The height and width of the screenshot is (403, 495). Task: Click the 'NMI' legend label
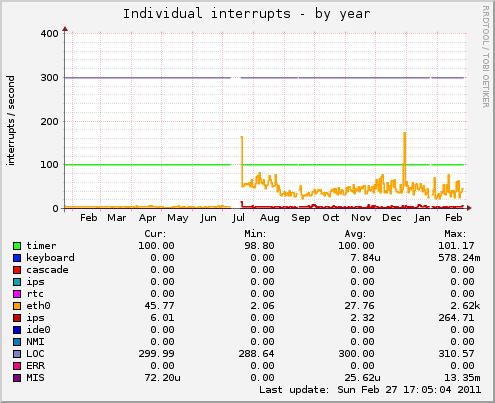pos(35,342)
